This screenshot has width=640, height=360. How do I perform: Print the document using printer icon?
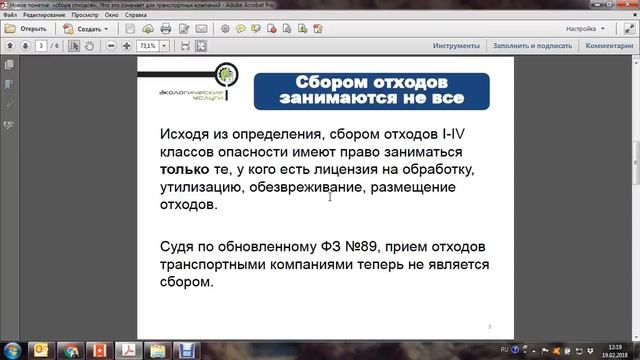[166, 29]
